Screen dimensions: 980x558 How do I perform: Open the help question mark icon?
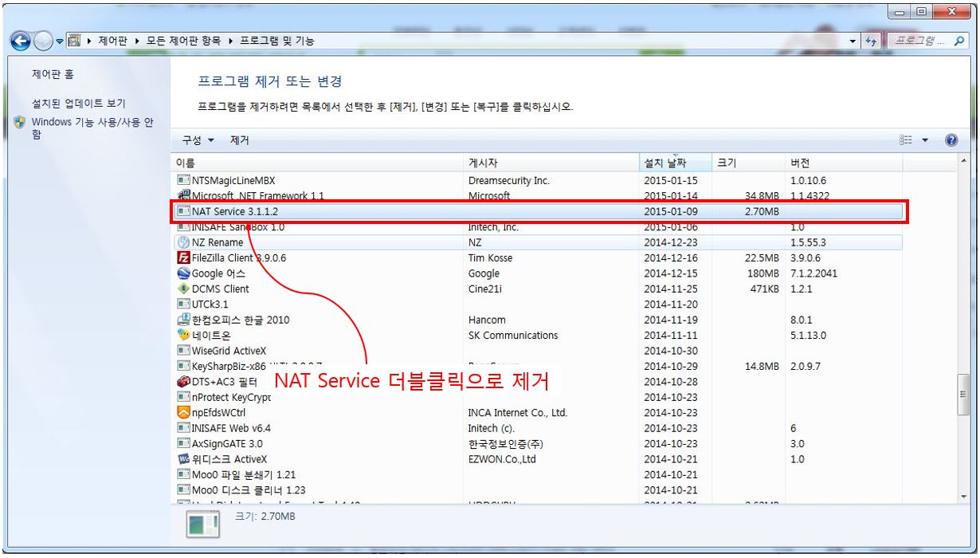[951, 140]
